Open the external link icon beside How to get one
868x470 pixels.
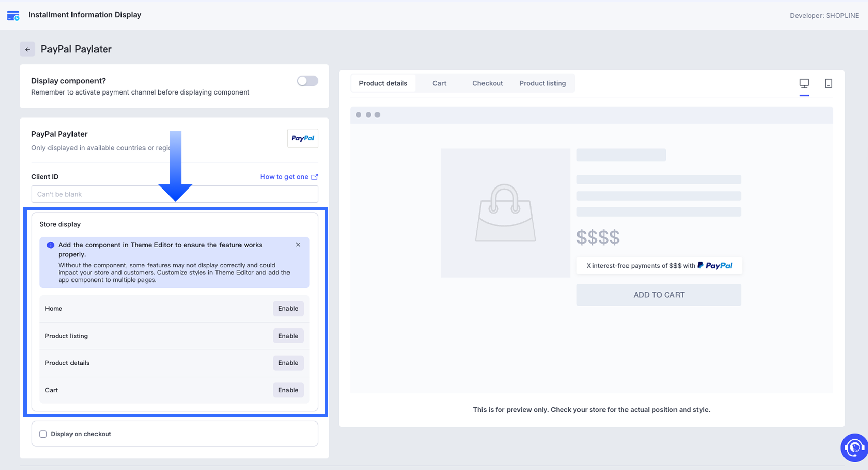click(315, 177)
